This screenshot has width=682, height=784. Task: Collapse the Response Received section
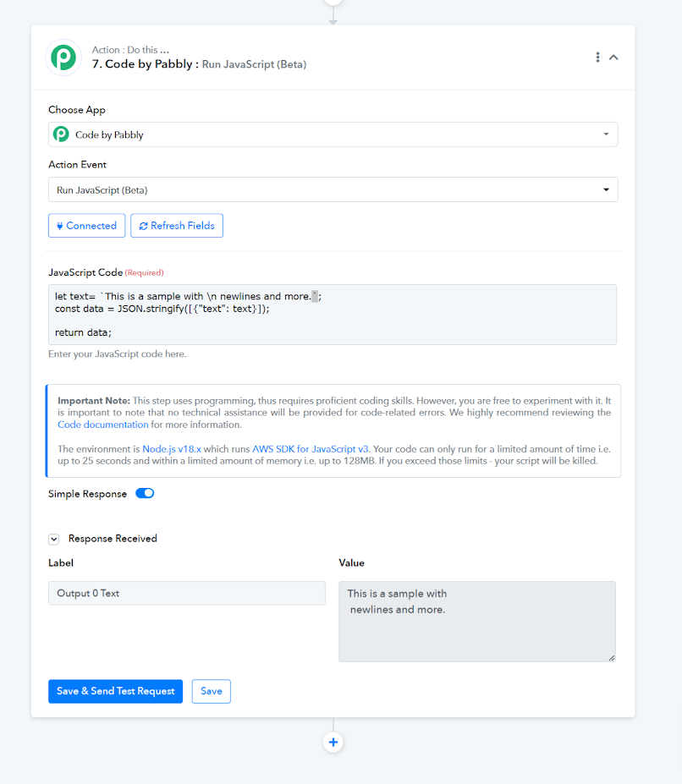pyautogui.click(x=54, y=539)
